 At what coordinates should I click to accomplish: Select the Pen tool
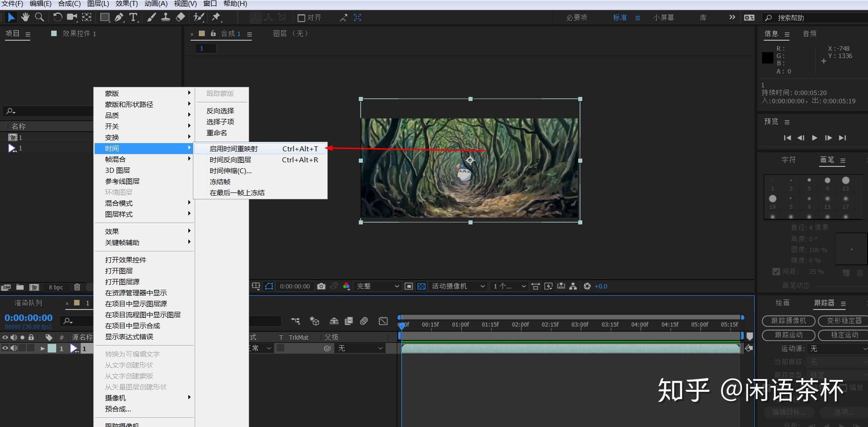[x=119, y=17]
